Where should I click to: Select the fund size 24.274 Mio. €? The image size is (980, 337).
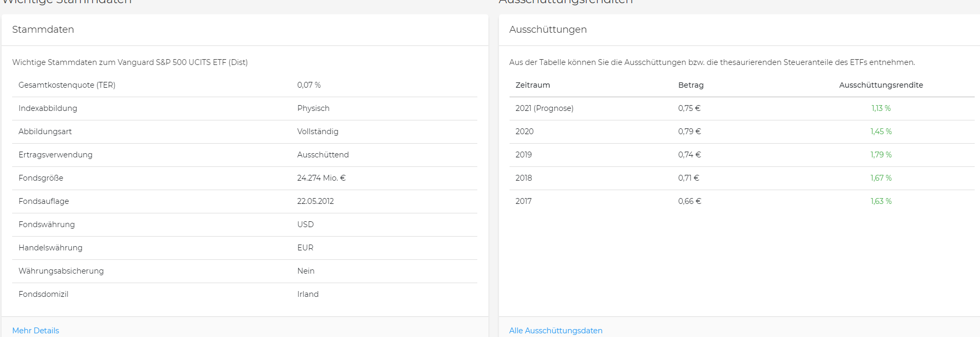322,178
